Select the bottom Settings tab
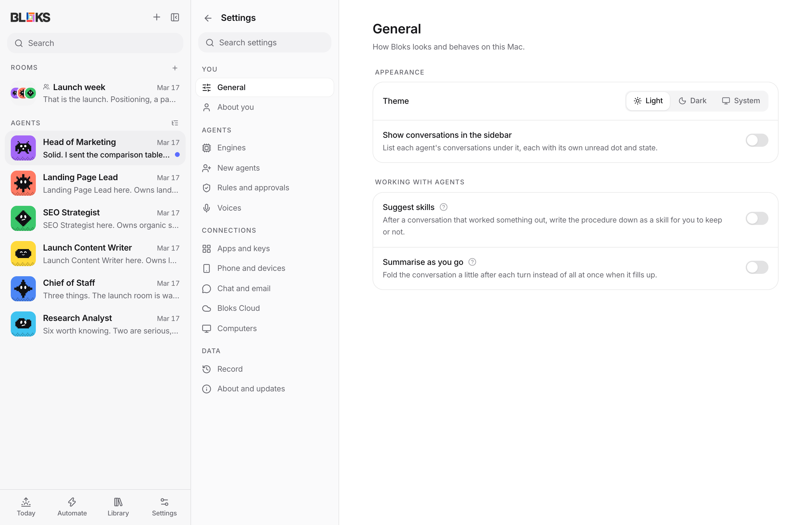 point(164,507)
